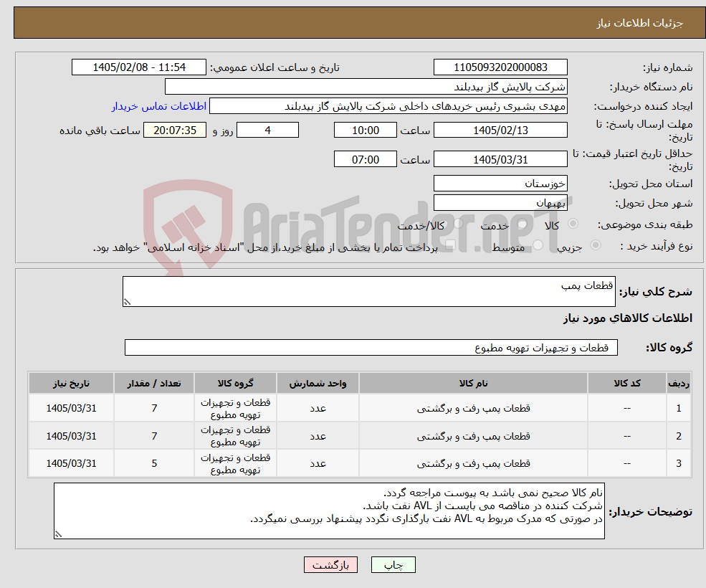Click the چاپ print button

coord(393,564)
